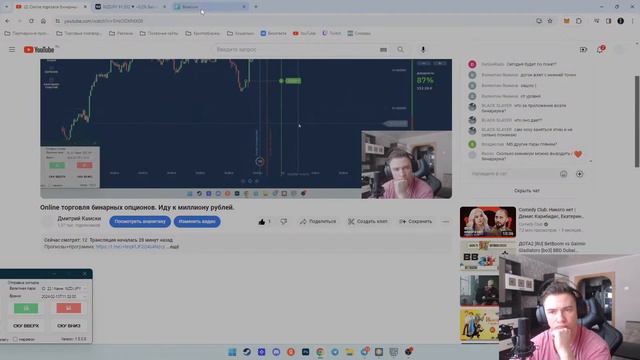Click Скрыть чат to hide chat
Screen dimensions: 640x360
[x=527, y=191]
